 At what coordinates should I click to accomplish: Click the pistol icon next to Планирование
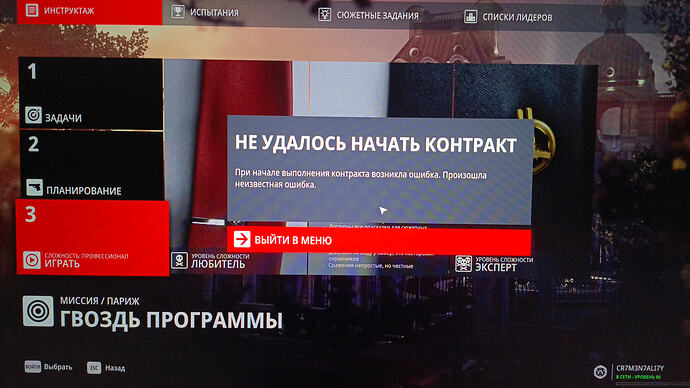coord(34,188)
